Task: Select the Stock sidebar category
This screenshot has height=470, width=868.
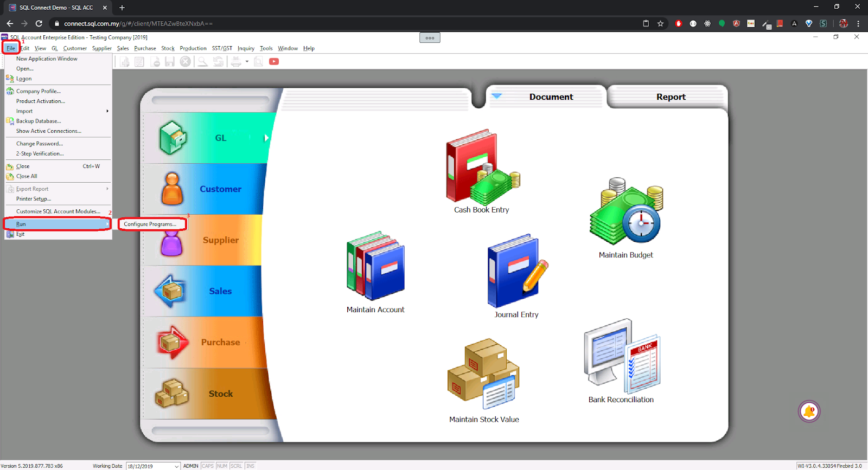Action: coord(206,394)
